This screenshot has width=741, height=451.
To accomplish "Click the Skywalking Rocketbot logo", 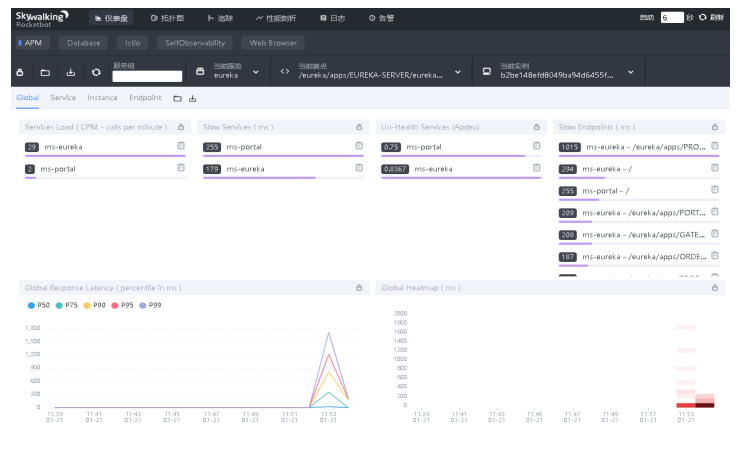I will (x=42, y=18).
